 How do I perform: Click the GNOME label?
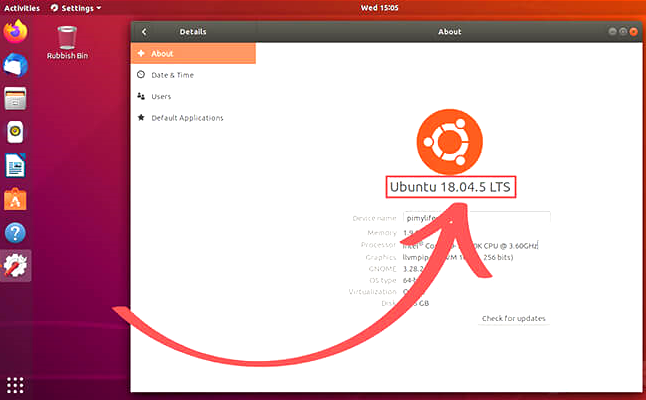point(382,269)
